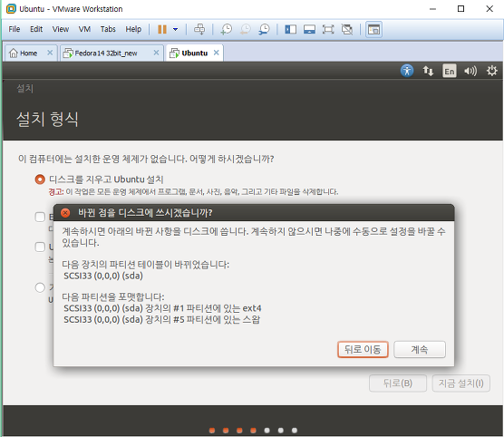
Task: Open the Help menu
Action: [x=133, y=29]
